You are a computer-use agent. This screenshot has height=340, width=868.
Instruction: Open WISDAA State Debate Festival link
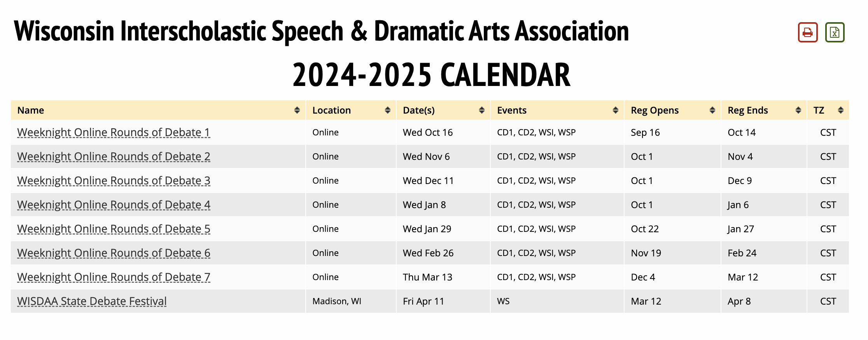pyautogui.click(x=92, y=301)
